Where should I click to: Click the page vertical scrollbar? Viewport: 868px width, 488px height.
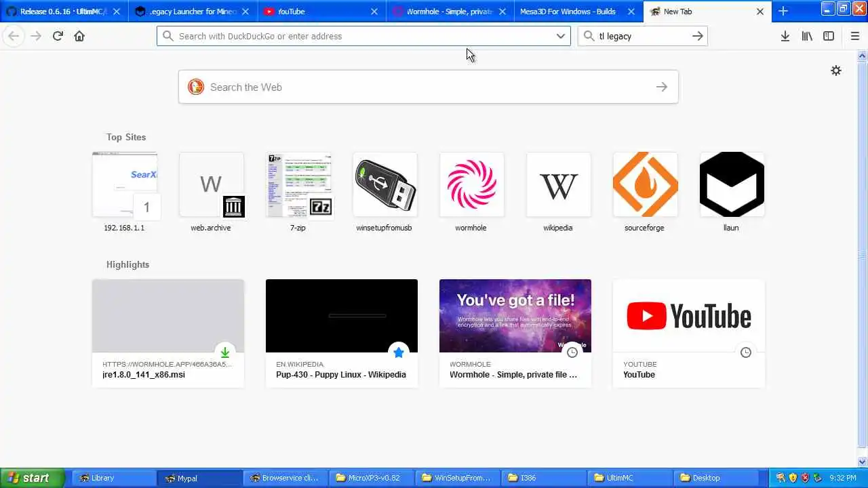click(x=863, y=254)
